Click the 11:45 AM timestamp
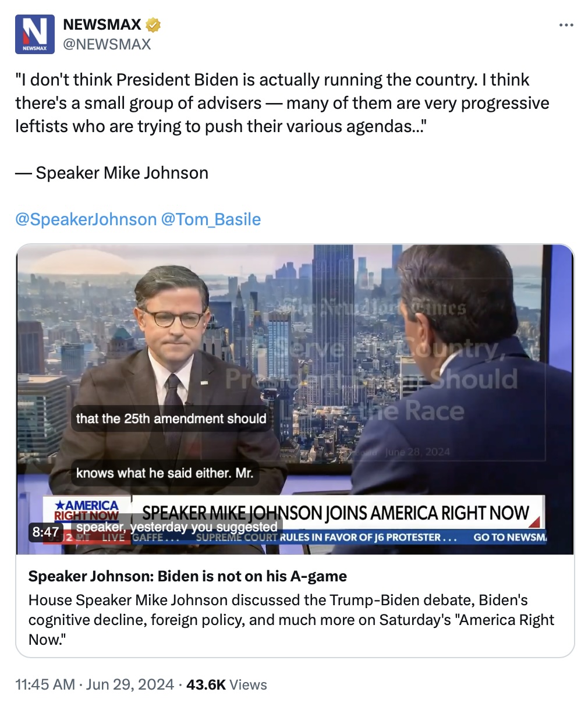 tap(45, 684)
